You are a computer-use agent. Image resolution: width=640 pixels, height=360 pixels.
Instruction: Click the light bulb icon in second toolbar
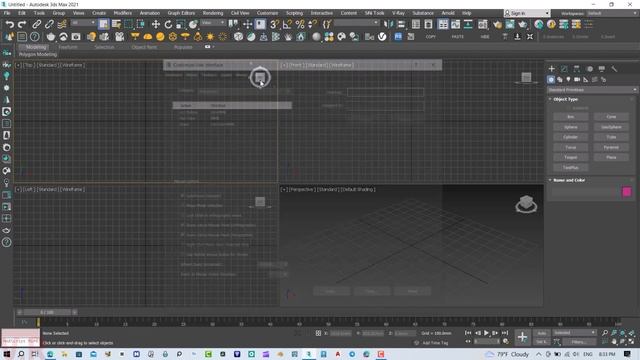point(91,37)
